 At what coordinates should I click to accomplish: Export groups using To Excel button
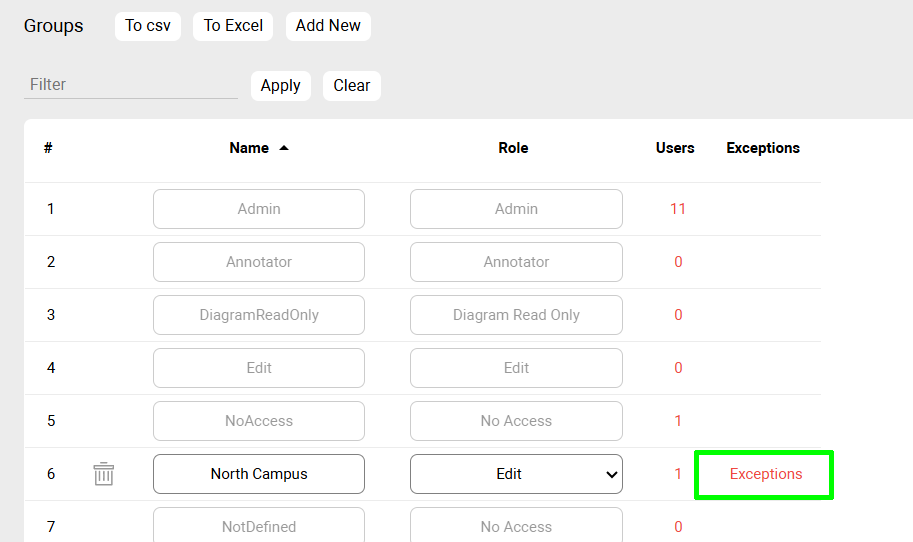click(233, 26)
